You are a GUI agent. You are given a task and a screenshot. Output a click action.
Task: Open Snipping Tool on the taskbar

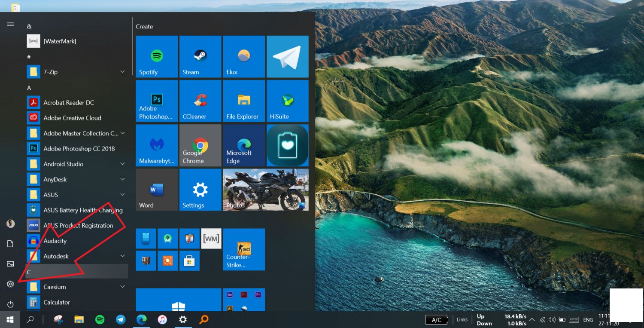coord(58,320)
